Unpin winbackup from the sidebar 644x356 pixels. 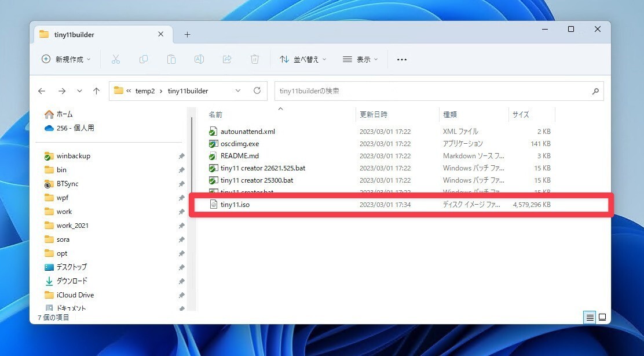[x=181, y=155]
